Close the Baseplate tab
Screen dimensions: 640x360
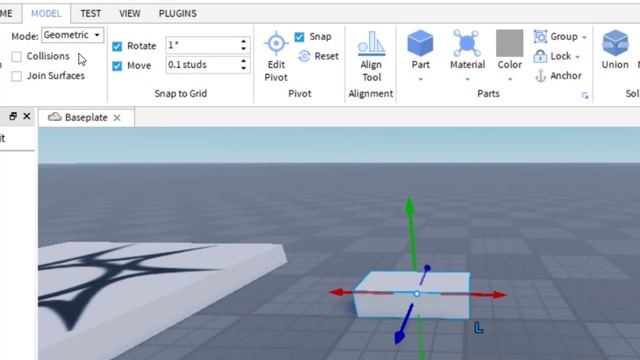click(x=117, y=118)
